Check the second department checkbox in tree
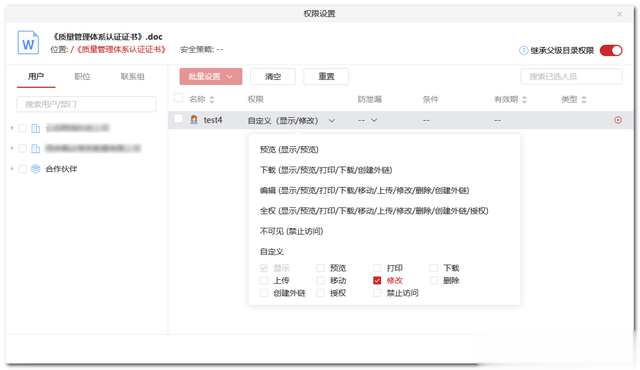 pos(23,148)
